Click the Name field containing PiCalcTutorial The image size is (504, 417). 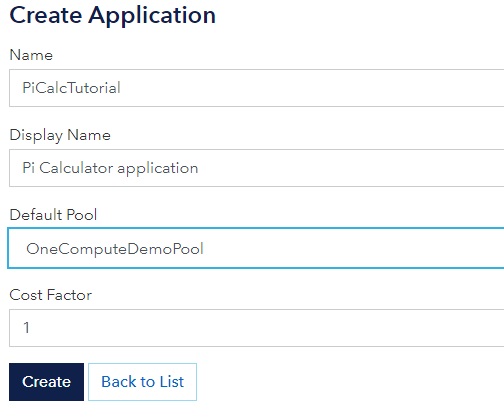pos(256,88)
